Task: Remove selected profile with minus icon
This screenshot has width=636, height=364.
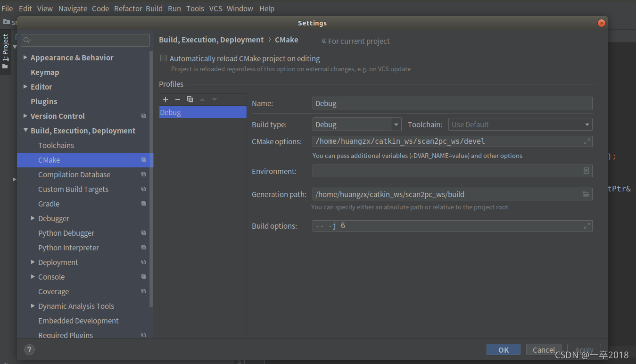Action: coord(178,99)
